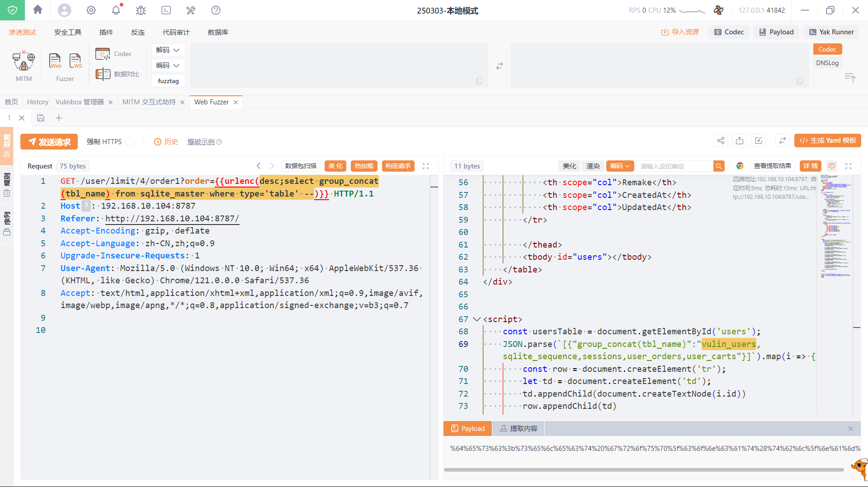The image size is (868, 487).
Task: Click the share icon near Yaml button
Action: 720,140
